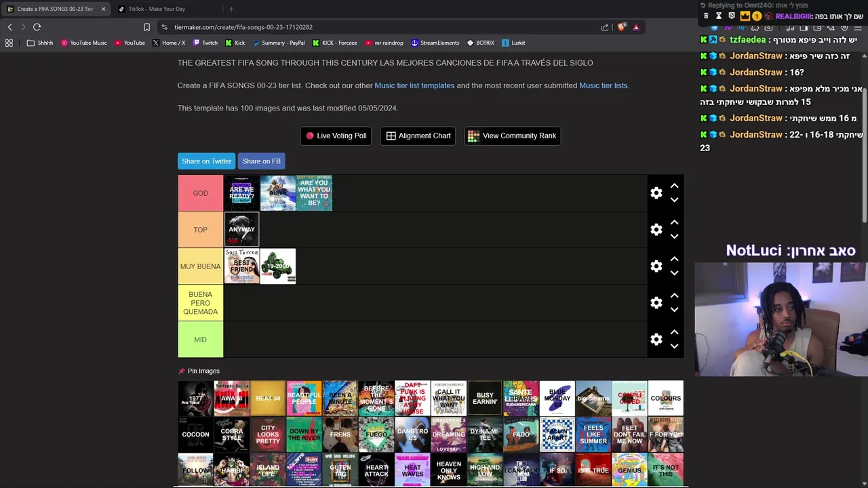
Task: Select the ANYWAY cover in TOP tier
Action: (x=241, y=230)
